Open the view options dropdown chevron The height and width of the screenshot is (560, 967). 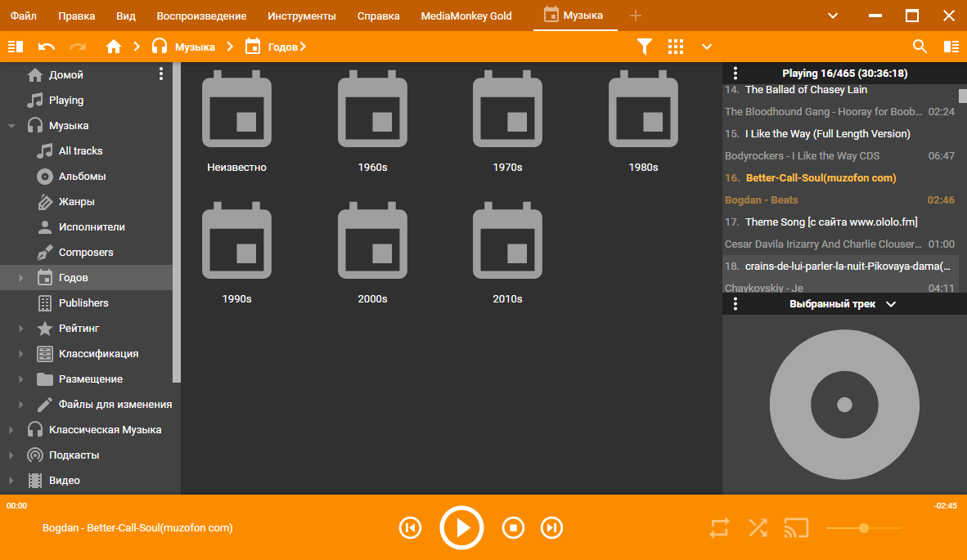pos(707,47)
